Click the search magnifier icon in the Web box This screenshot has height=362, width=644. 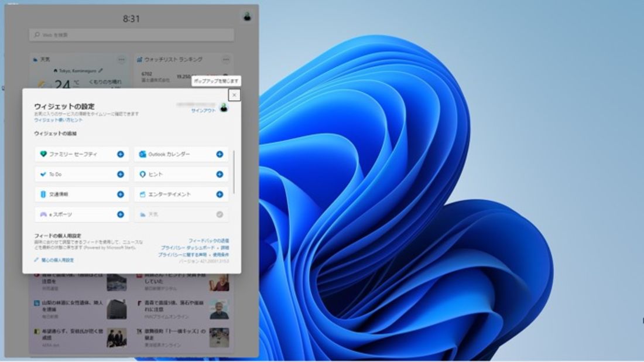(37, 35)
